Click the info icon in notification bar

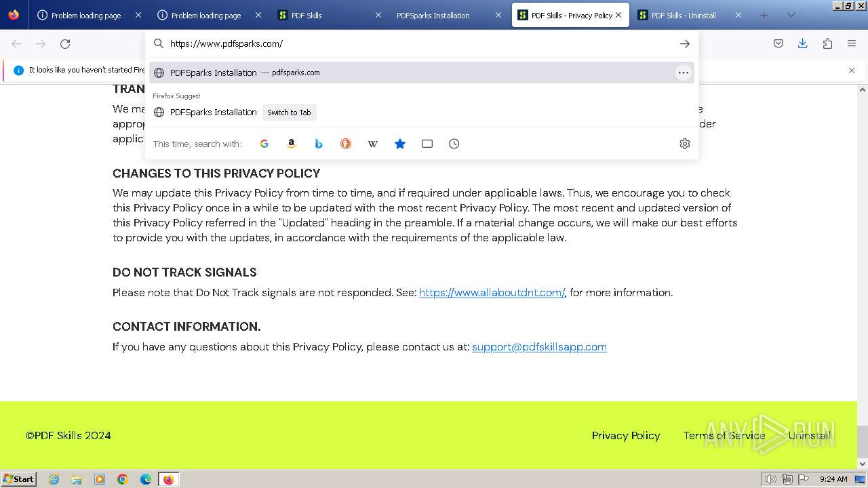coord(19,70)
